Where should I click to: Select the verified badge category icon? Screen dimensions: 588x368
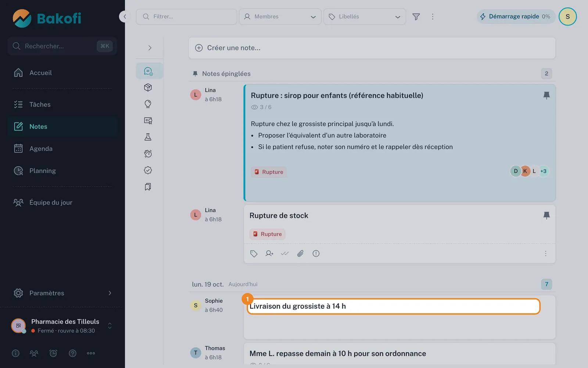tap(148, 170)
